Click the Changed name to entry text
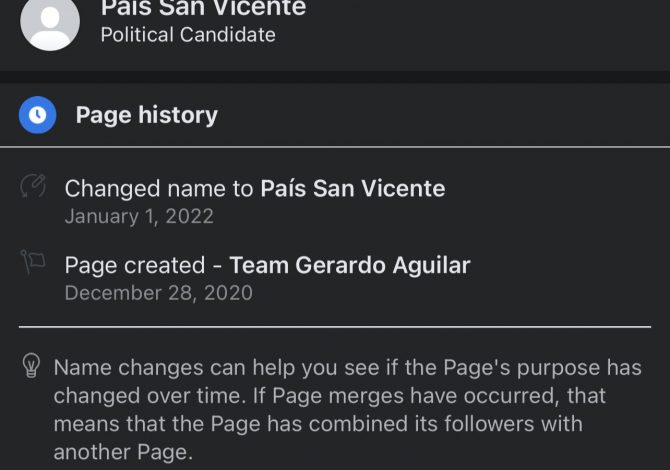Image resolution: width=670 pixels, height=470 pixels. [255, 188]
